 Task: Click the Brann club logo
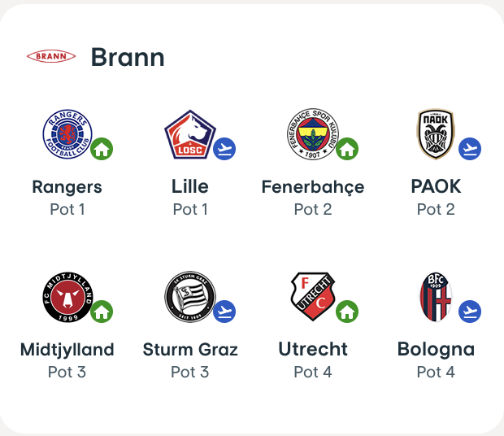[x=51, y=56]
